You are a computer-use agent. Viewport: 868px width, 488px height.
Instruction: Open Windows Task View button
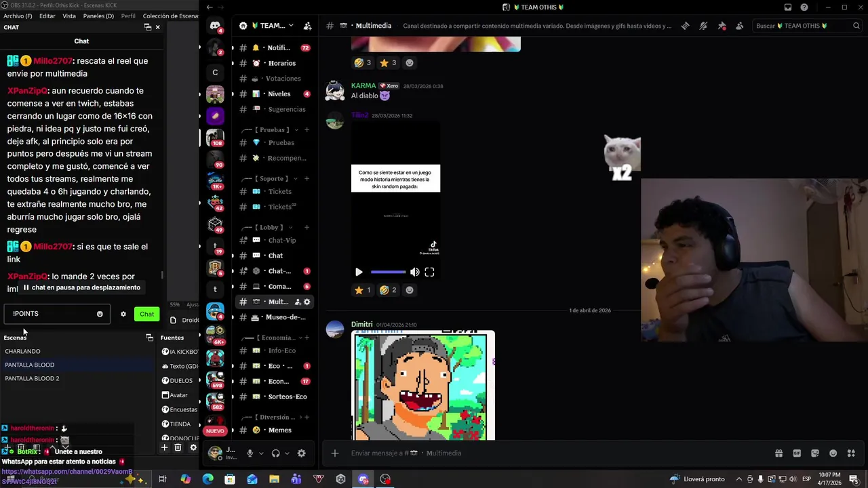point(163,479)
